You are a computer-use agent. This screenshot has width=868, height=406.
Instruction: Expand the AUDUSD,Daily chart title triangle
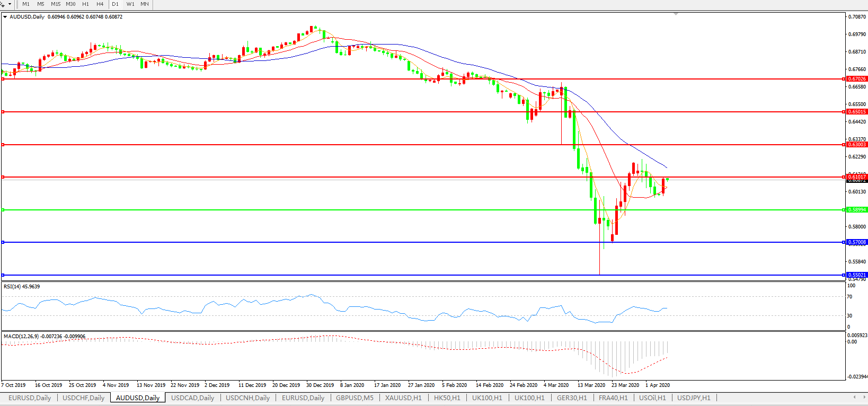(5, 17)
